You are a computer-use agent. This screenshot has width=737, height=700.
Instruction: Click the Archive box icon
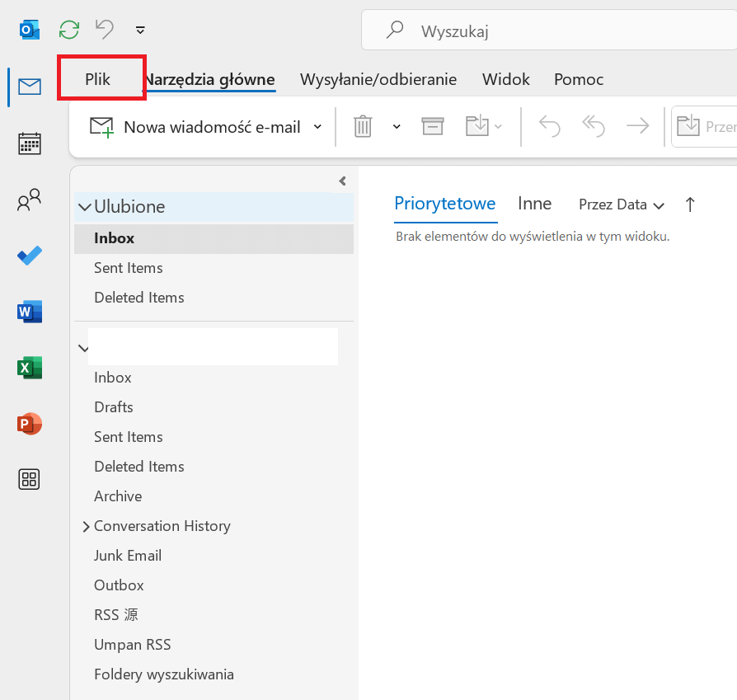click(433, 126)
